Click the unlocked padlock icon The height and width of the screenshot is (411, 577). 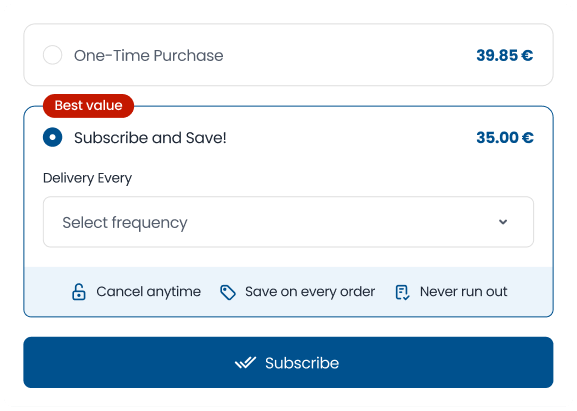tap(79, 292)
